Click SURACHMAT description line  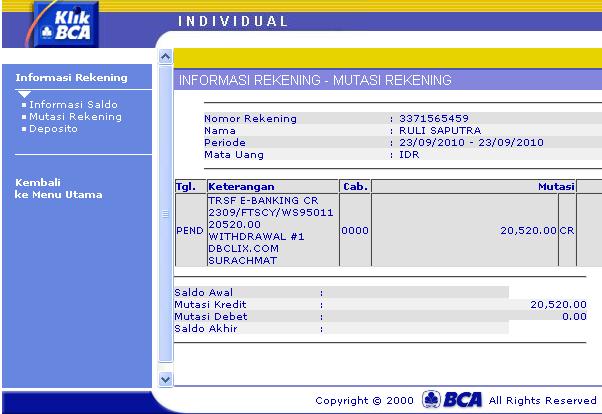(x=242, y=260)
